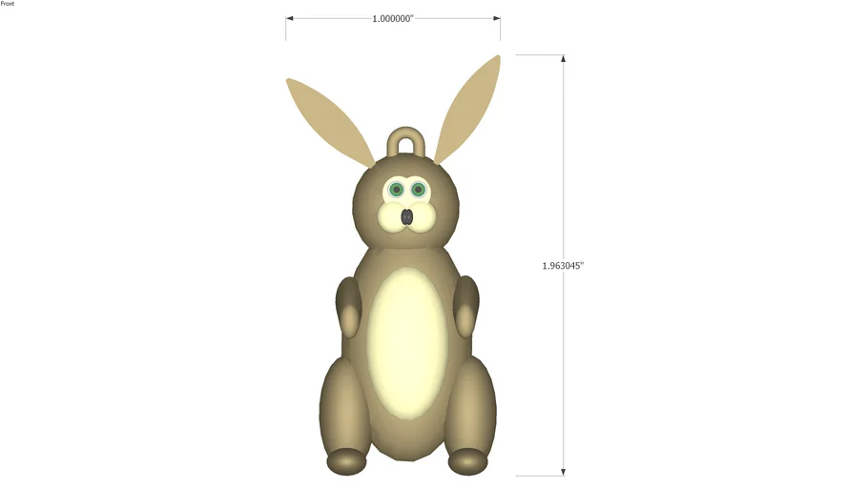Select the 1.963045" height dimension text
Image resolution: width=868 pixels, height=488 pixels.
click(563, 266)
